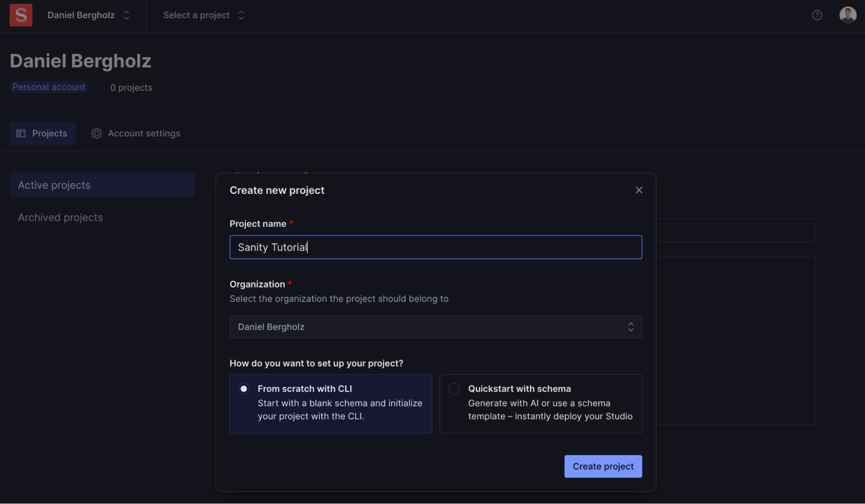865x504 pixels.
Task: Choose the Quickstart with schema card description
Action: click(550, 410)
